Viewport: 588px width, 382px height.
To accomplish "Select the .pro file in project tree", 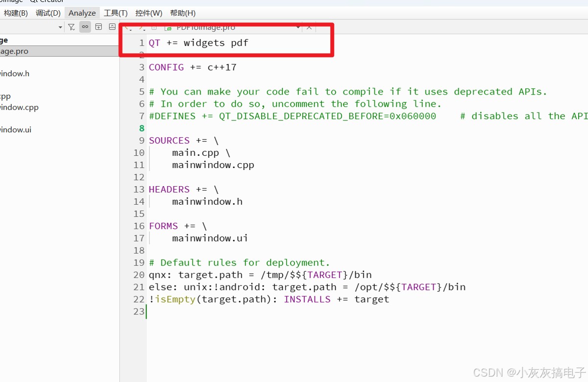I will pyautogui.click(x=59, y=51).
